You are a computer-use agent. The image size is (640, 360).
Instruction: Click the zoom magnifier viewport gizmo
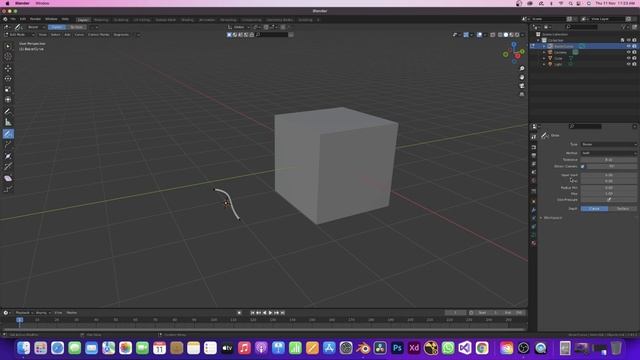point(522,69)
